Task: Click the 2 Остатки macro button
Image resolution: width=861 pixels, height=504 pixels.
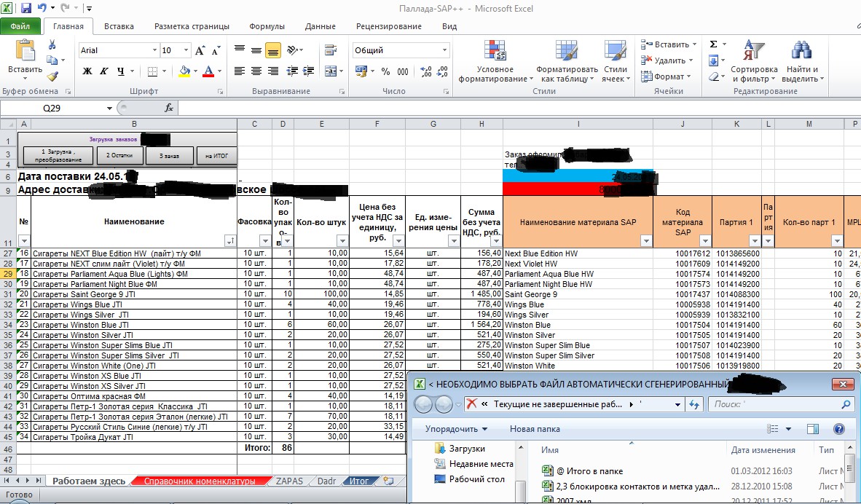Action: coord(119,155)
